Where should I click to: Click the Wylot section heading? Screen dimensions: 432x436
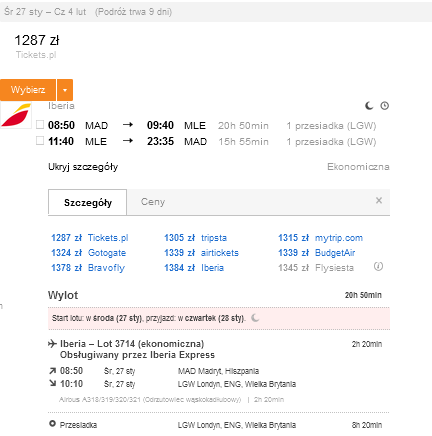pyautogui.click(x=63, y=295)
